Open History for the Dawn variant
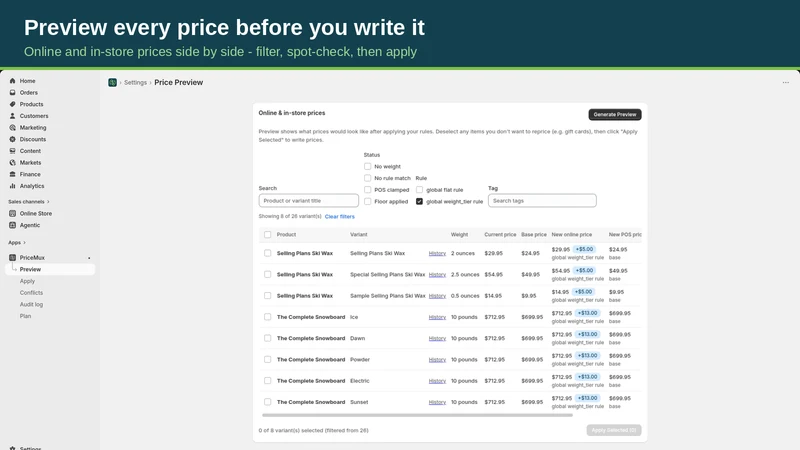Image resolution: width=800 pixels, height=450 pixels. point(437,338)
